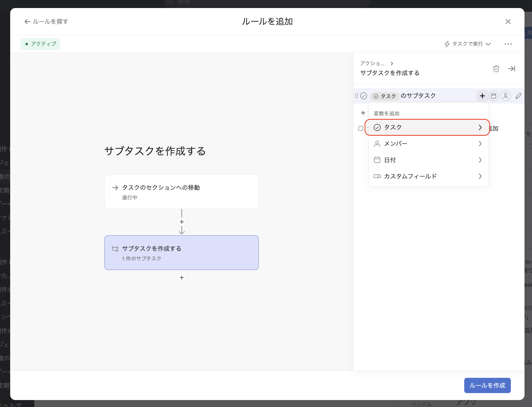Tick the checkbox below the subtask row
The width and height of the screenshot is (532, 407).
click(361, 129)
